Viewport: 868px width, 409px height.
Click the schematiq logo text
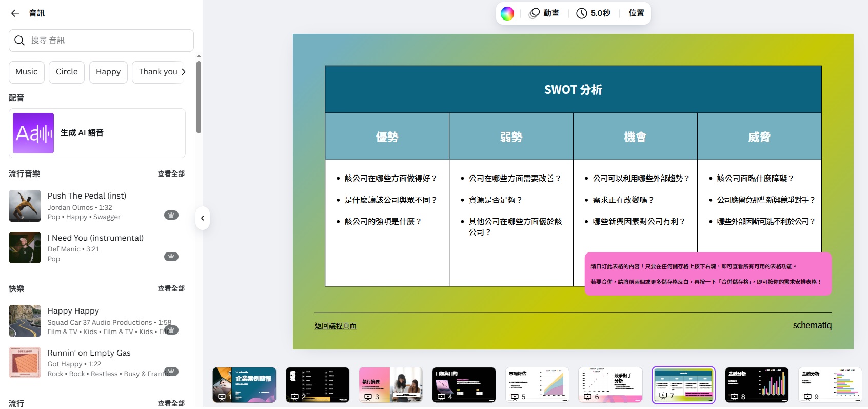812,325
